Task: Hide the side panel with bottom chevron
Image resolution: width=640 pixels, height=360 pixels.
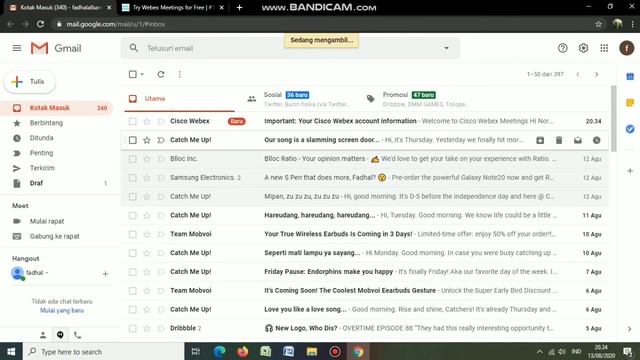Action: coord(629,329)
